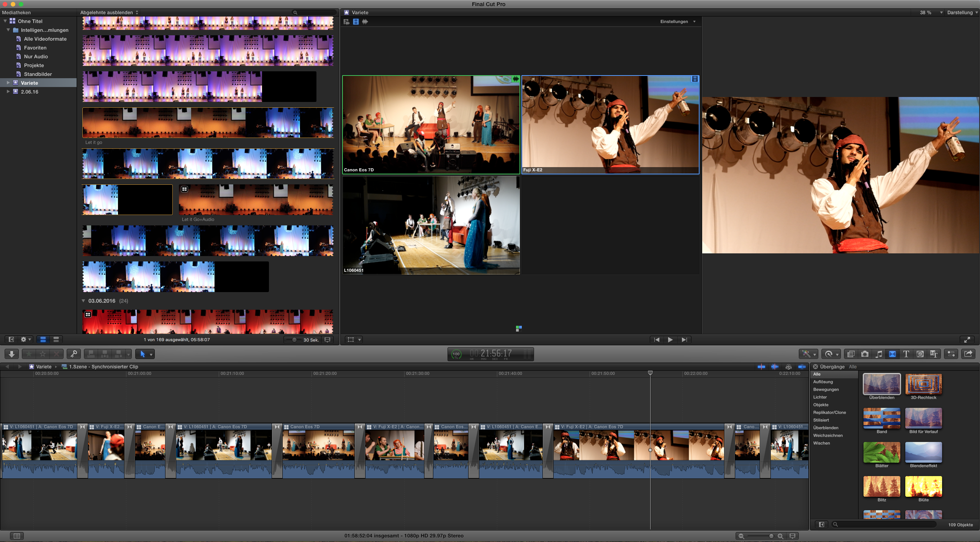Adjust the 30 Sek. filmstrip duration slider
The width and height of the screenshot is (980, 542).
pyautogui.click(x=294, y=340)
